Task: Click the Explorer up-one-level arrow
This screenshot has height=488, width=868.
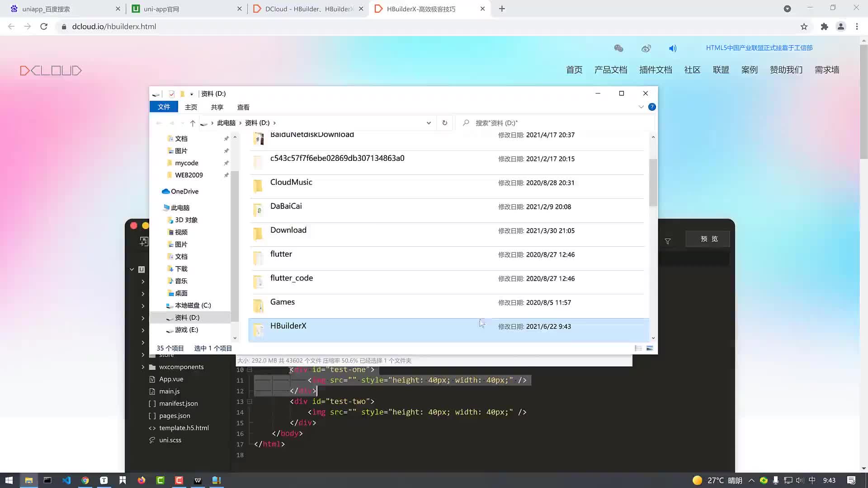Action: click(x=193, y=123)
